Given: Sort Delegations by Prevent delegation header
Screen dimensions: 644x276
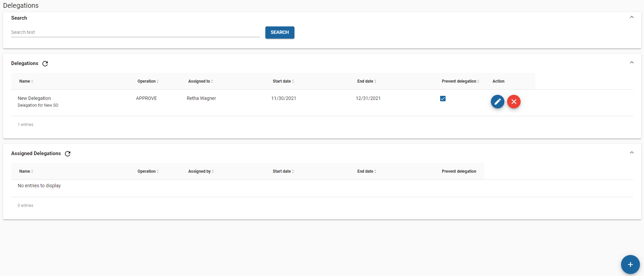Looking at the screenshot, I should pyautogui.click(x=460, y=81).
